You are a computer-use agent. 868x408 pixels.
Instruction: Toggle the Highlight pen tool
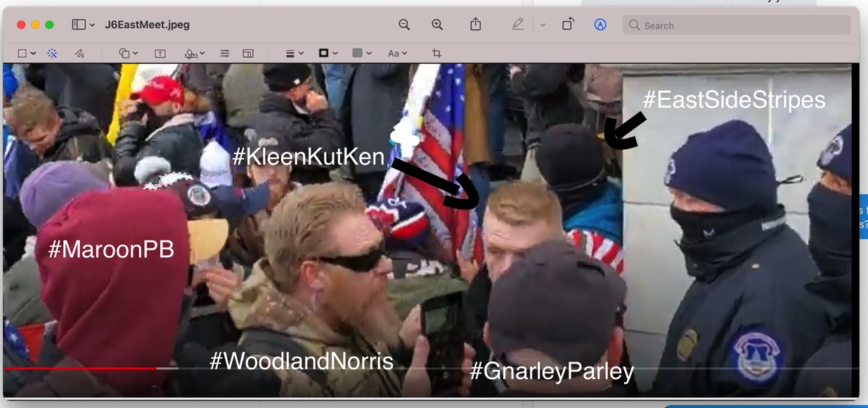coord(518,25)
